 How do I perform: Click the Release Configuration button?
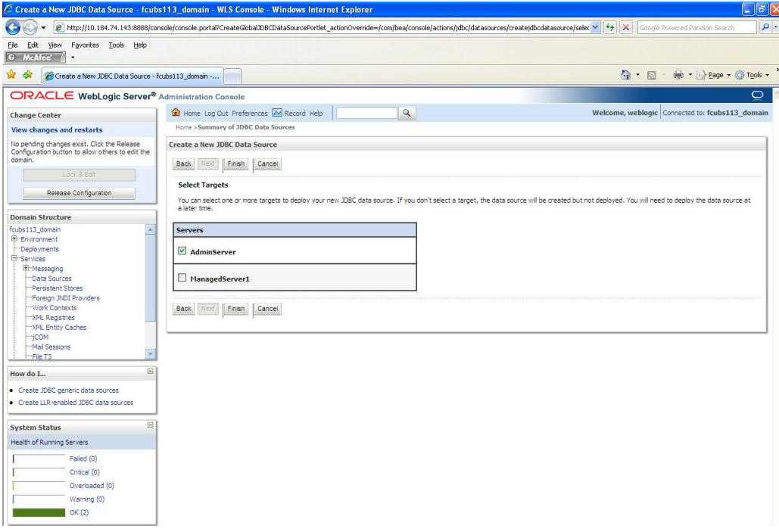[x=79, y=193]
